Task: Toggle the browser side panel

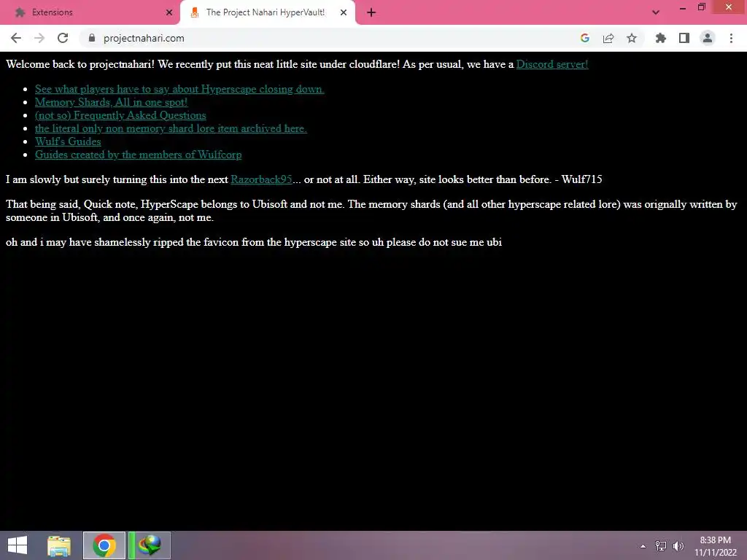Action: point(684,38)
